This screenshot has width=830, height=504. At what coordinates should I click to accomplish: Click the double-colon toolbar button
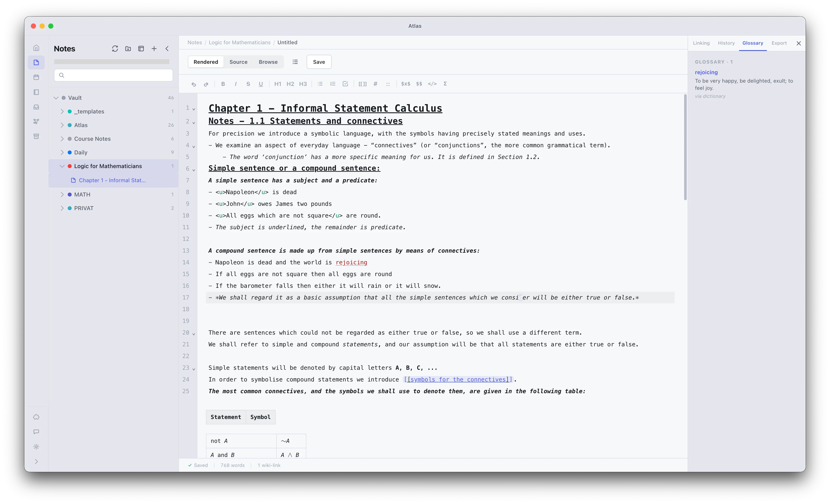(388, 84)
